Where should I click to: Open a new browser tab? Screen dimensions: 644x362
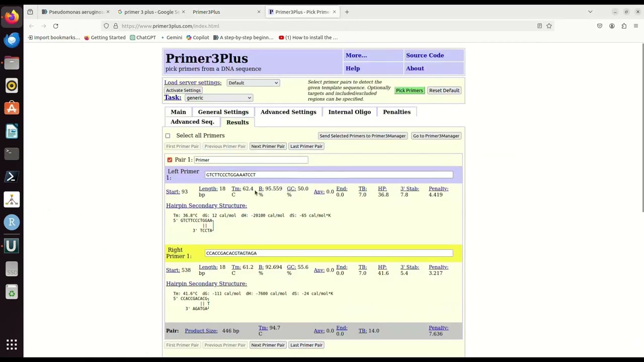click(347, 12)
